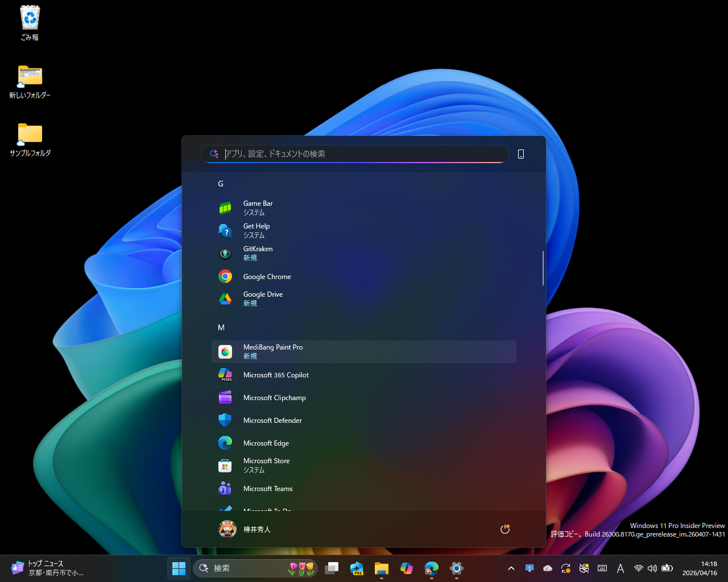728x582 pixels.
Task: Click the blue monitor tray icon
Action: (530, 568)
